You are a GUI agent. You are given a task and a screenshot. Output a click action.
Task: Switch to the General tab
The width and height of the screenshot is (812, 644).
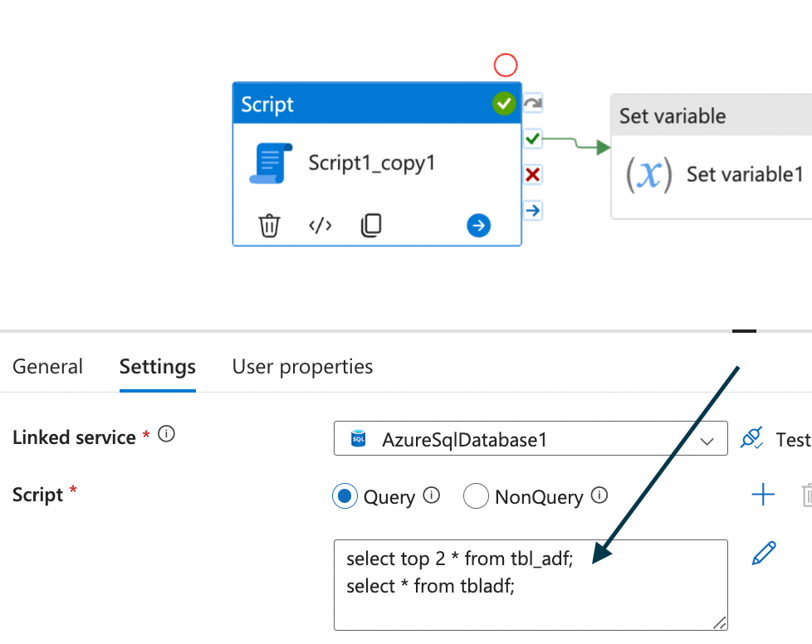click(47, 367)
